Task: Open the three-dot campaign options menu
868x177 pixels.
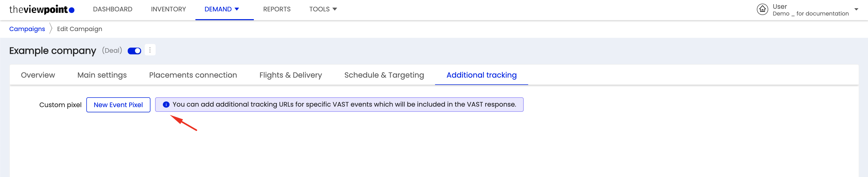Action: point(150,50)
